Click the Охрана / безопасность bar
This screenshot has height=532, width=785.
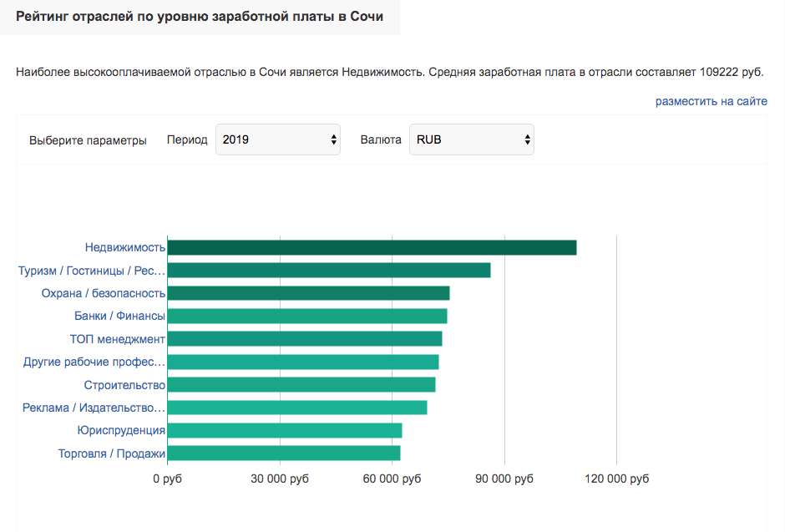[308, 293]
